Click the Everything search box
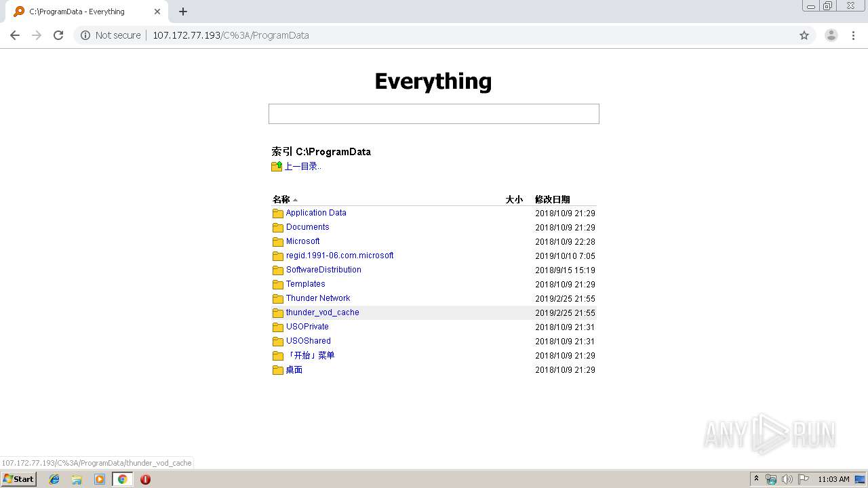 tap(434, 114)
